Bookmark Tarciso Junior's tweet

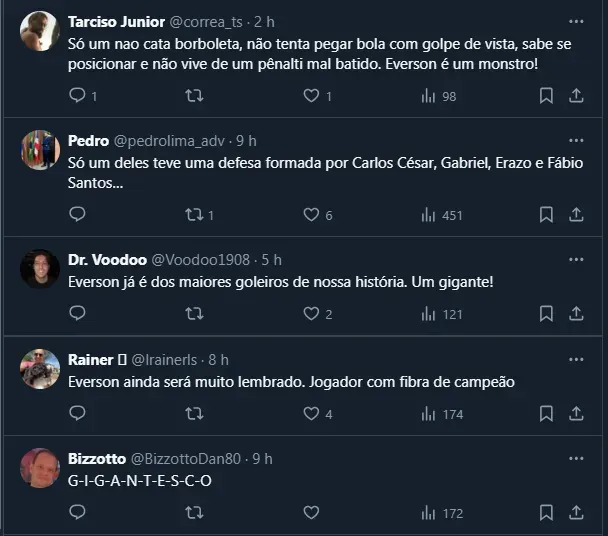(x=546, y=96)
